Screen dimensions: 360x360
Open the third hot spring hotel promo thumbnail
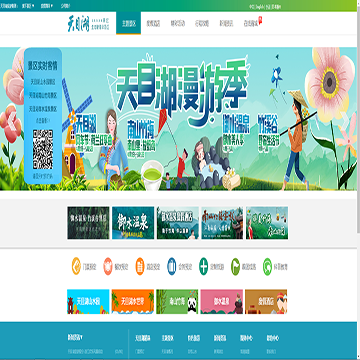(178, 223)
